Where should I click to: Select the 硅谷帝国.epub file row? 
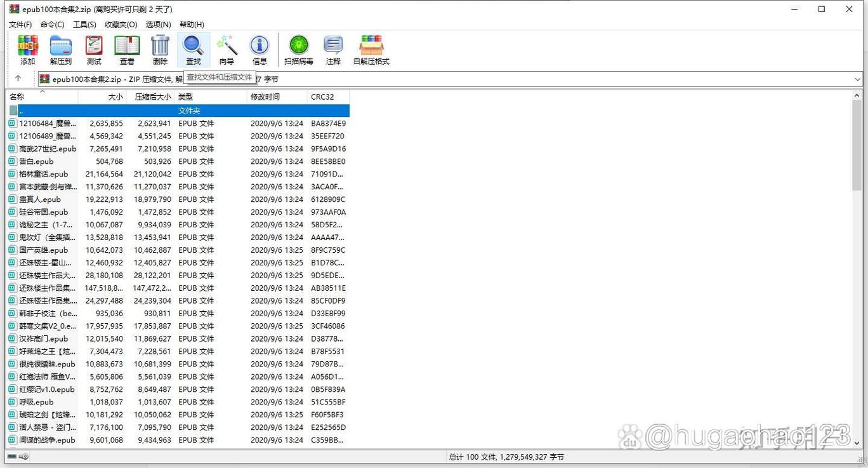click(x=43, y=212)
